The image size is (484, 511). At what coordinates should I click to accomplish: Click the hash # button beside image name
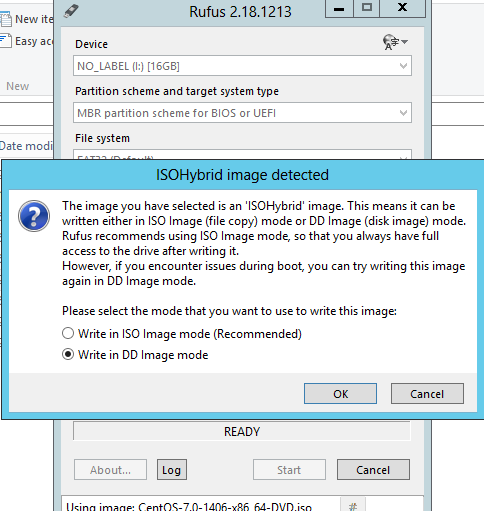tap(353, 505)
